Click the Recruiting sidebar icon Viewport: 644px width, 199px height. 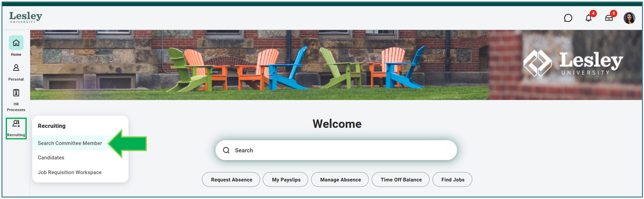coord(16,128)
